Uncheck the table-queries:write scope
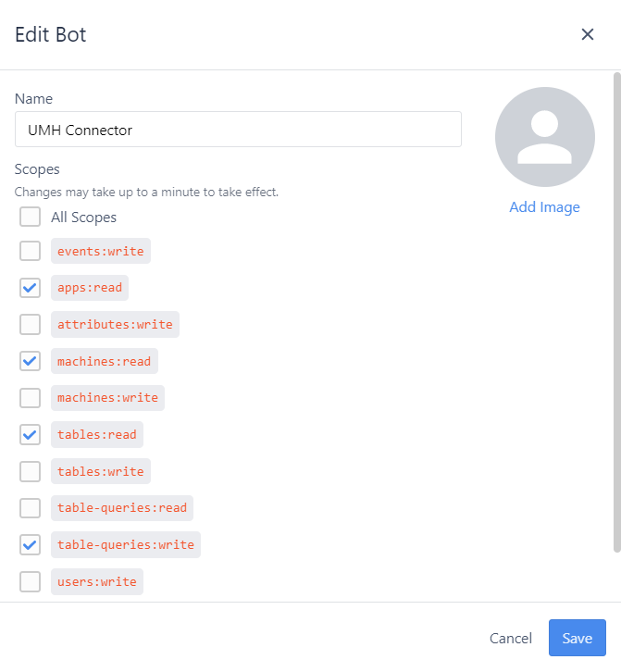The height and width of the screenshot is (672, 621). pyautogui.click(x=30, y=544)
